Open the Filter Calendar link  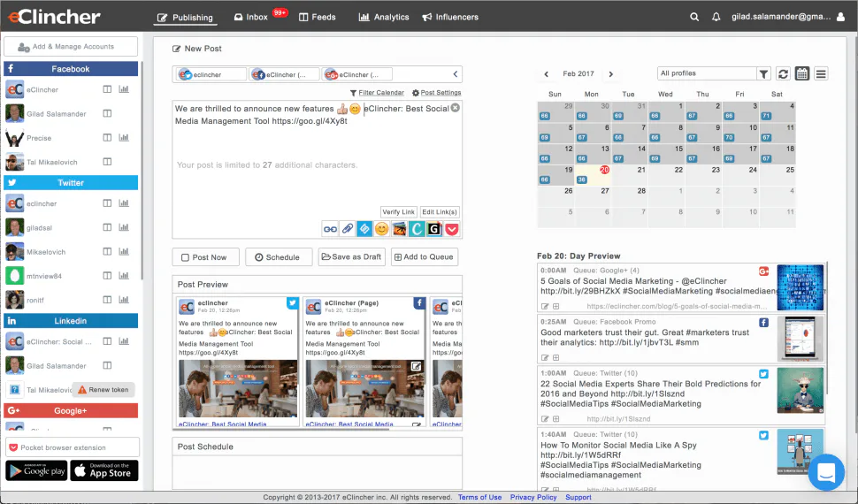coord(377,93)
